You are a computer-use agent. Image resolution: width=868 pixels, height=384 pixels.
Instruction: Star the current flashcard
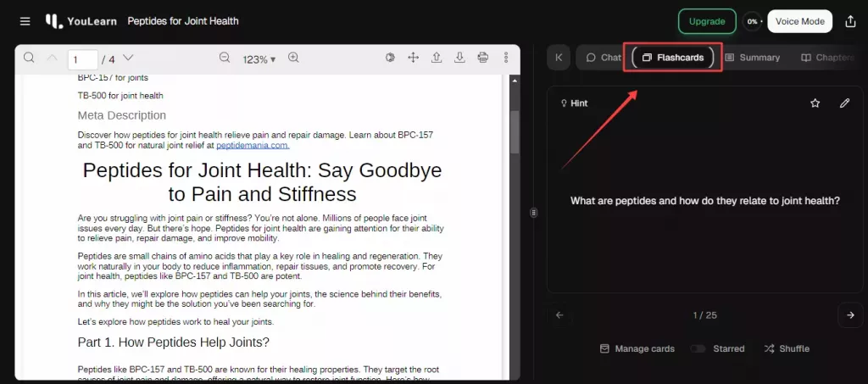pos(815,103)
